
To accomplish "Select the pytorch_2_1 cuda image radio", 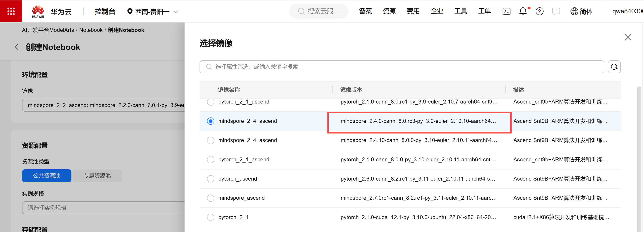I will pyautogui.click(x=211, y=217).
